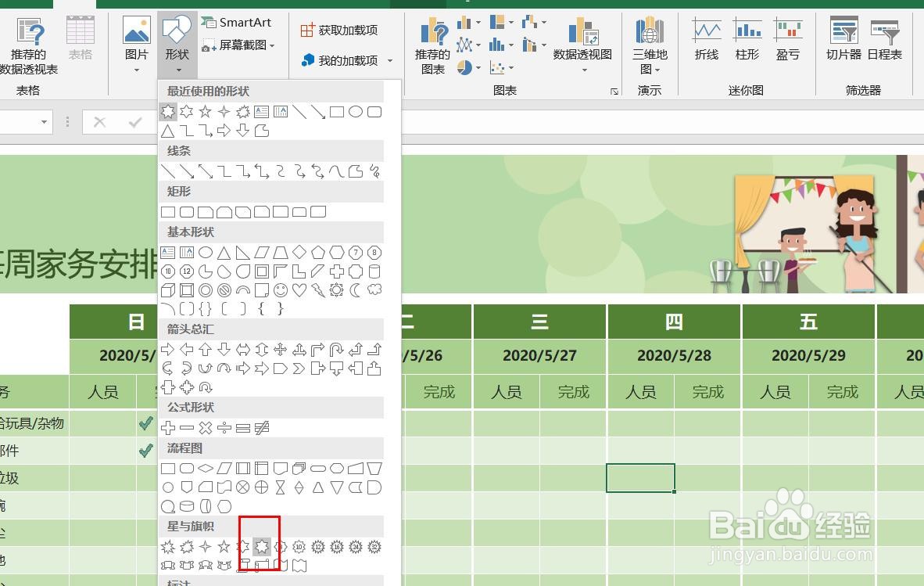
Task: Pick the lightning bolt basic shape
Action: point(318,290)
